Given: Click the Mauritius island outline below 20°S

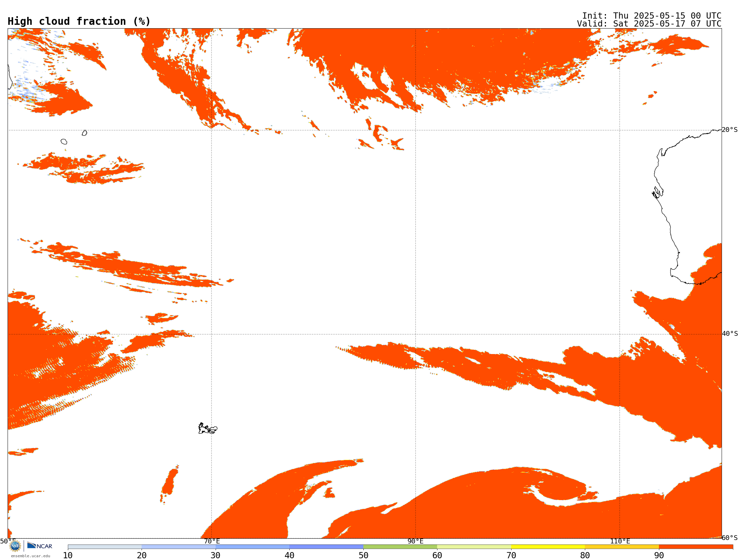Looking at the screenshot, I should 84,133.
